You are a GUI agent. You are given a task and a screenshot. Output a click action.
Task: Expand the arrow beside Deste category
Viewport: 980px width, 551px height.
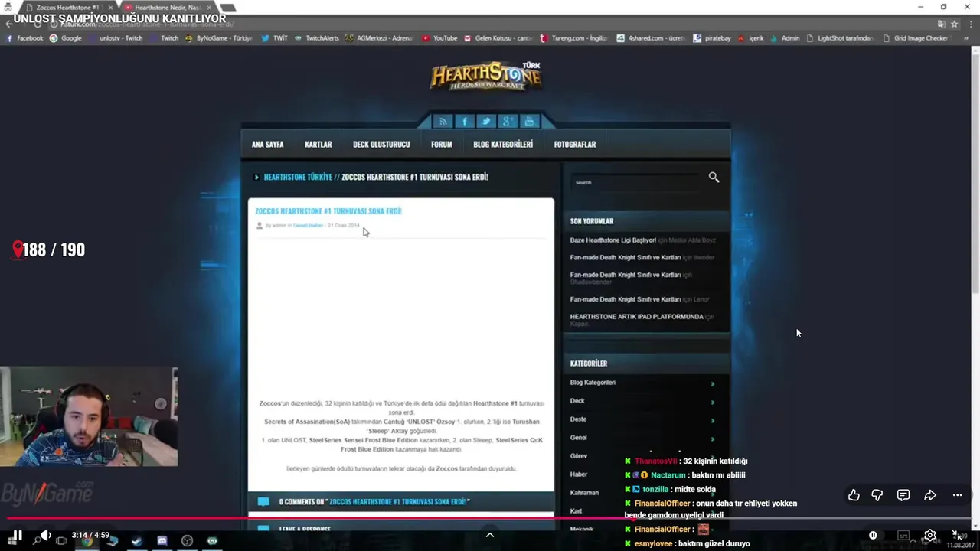713,420
